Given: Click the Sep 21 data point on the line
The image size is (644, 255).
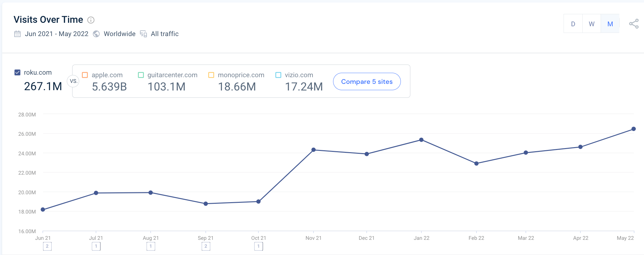Looking at the screenshot, I should 206,204.
